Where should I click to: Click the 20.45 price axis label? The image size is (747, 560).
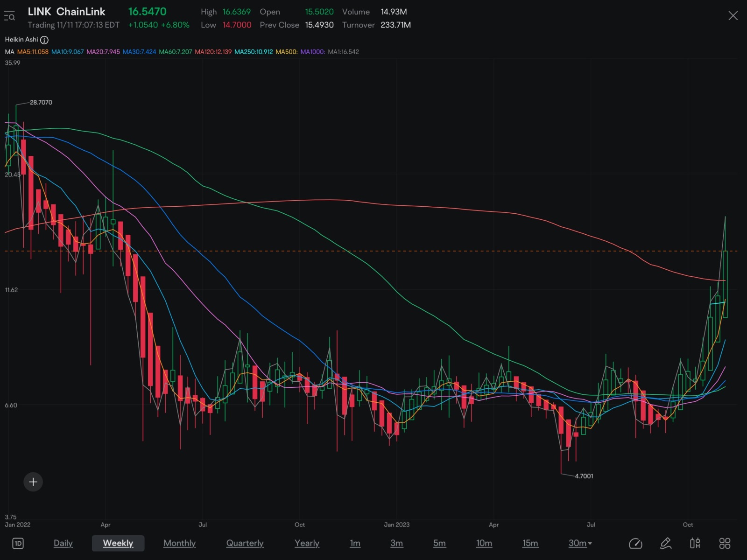[x=13, y=175]
